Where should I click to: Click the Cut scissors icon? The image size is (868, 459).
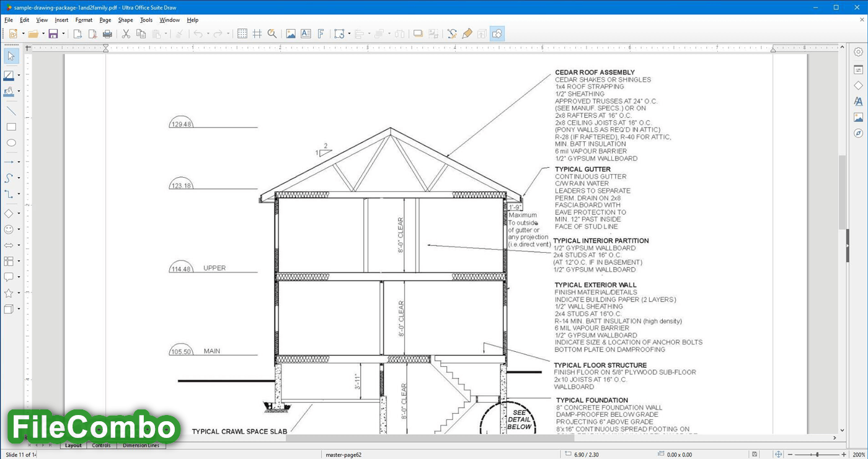(126, 34)
